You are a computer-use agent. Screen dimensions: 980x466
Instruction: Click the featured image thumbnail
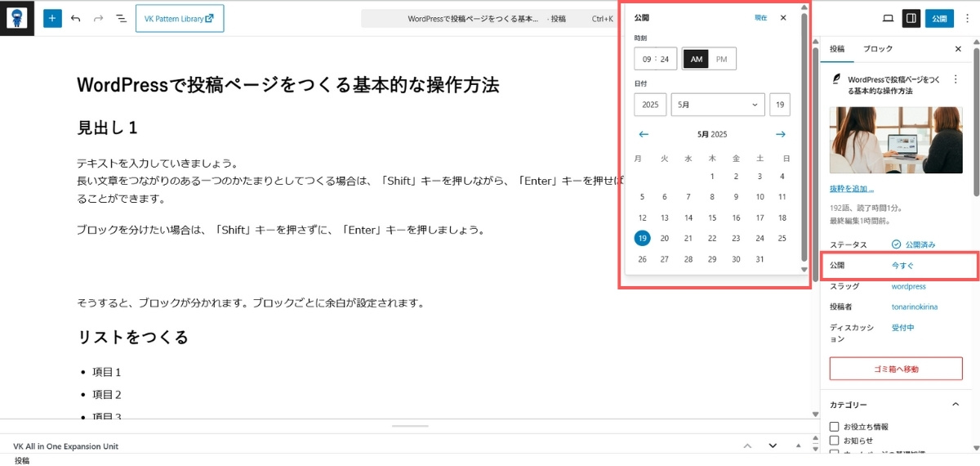tap(896, 140)
